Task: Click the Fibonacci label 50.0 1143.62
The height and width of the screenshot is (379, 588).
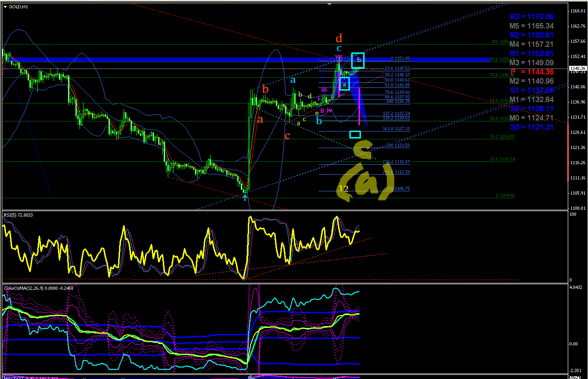Action: [397, 80]
